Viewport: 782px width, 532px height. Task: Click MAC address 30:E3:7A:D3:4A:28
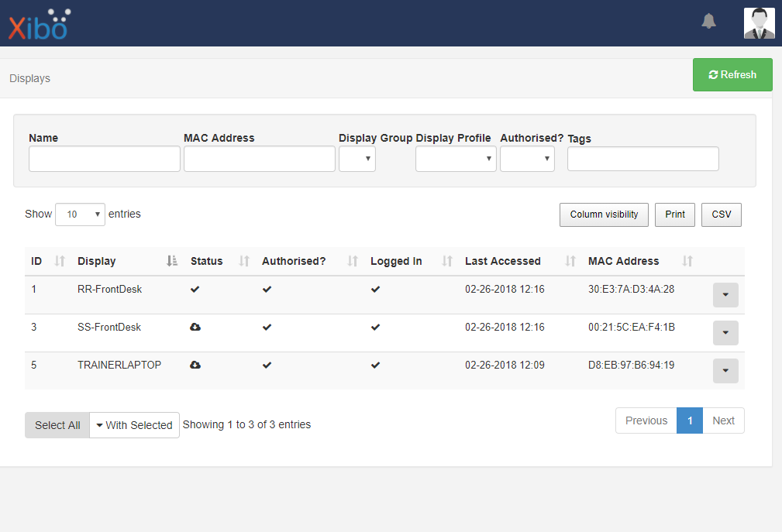coord(632,290)
